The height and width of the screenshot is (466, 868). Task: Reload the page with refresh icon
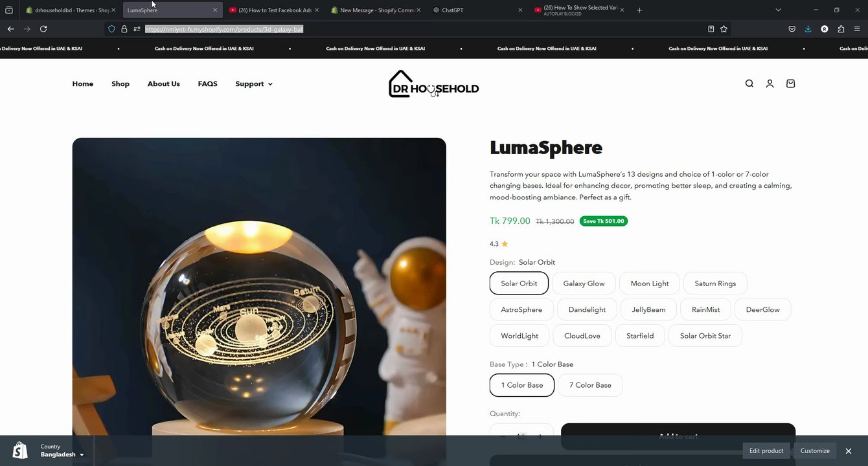click(x=43, y=28)
